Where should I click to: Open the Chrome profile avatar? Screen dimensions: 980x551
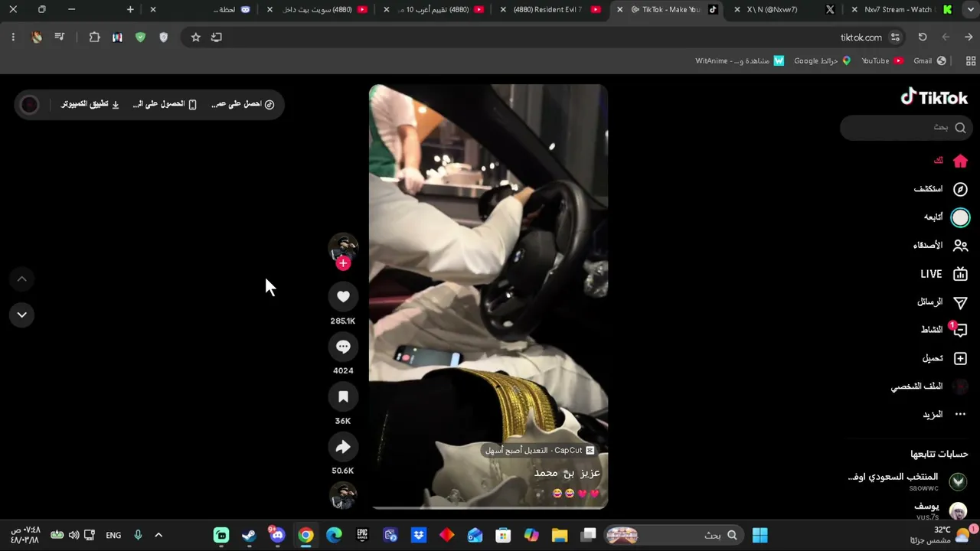pos(37,37)
